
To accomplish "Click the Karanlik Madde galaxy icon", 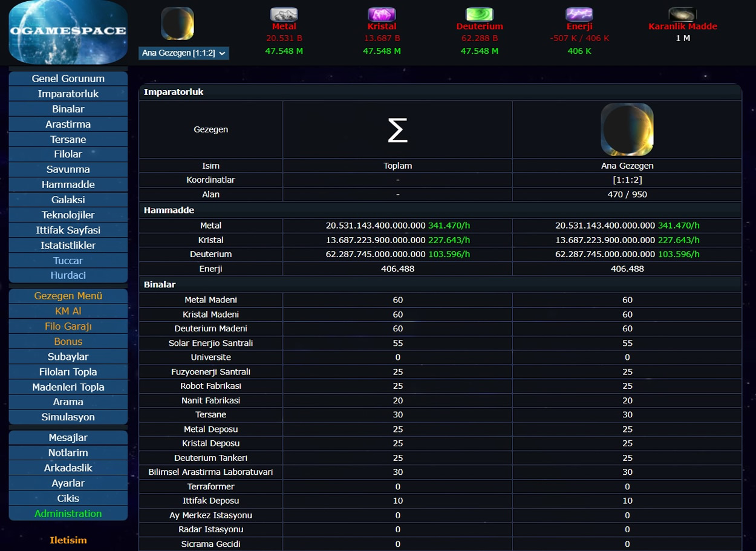I will [682, 15].
